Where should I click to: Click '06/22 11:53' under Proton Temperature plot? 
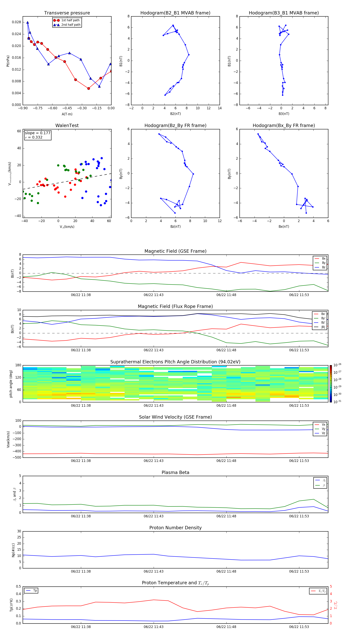[x=299, y=627]
